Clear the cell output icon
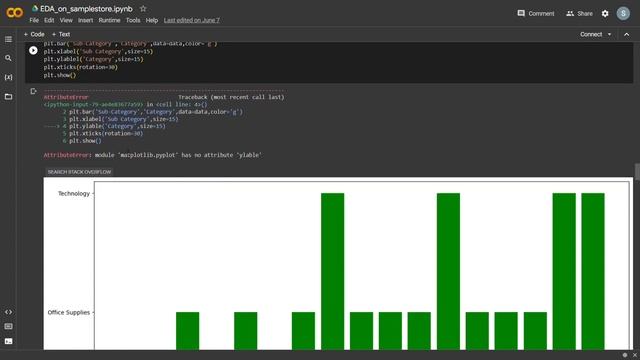The height and width of the screenshot is (360, 640). (x=33, y=91)
